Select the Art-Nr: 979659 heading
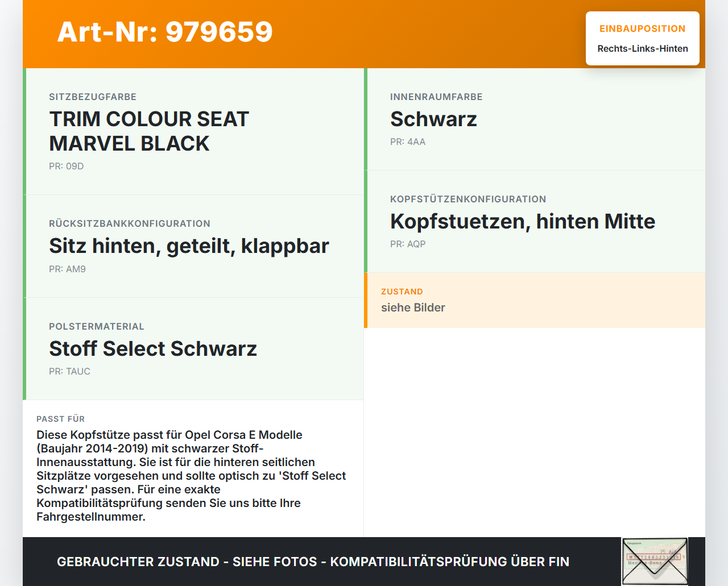This screenshot has width=728, height=586. (x=165, y=32)
